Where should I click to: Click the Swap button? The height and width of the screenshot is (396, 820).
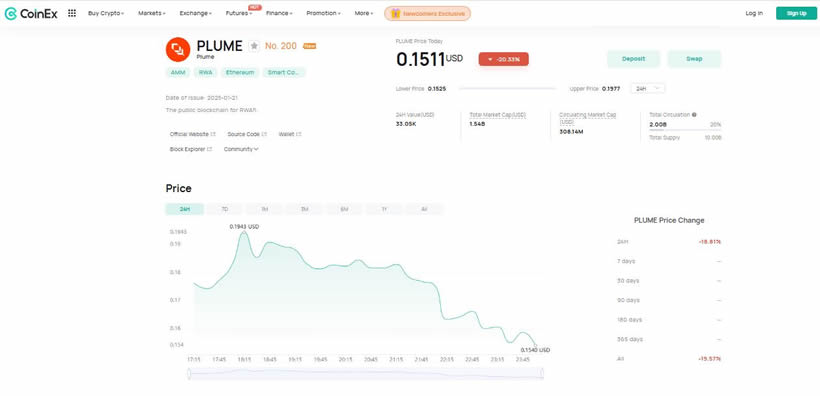(x=694, y=59)
